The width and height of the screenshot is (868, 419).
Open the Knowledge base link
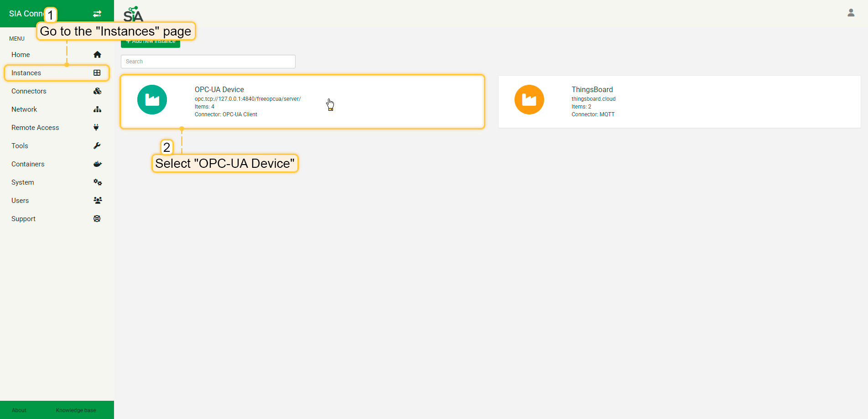(76, 410)
